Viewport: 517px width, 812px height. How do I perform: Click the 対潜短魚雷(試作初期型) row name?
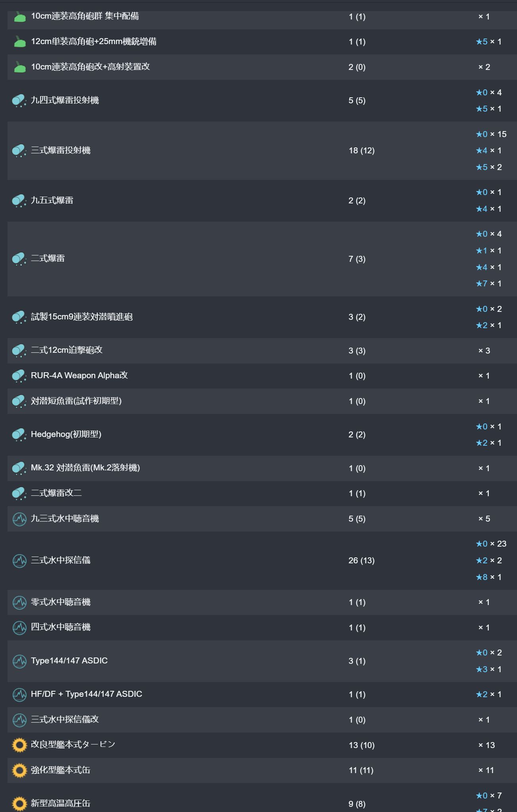point(76,401)
